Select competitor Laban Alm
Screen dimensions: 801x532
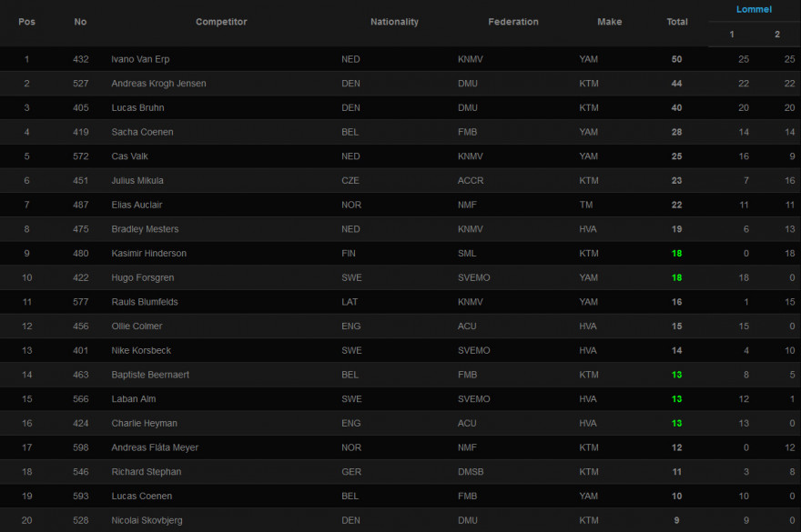coord(134,398)
